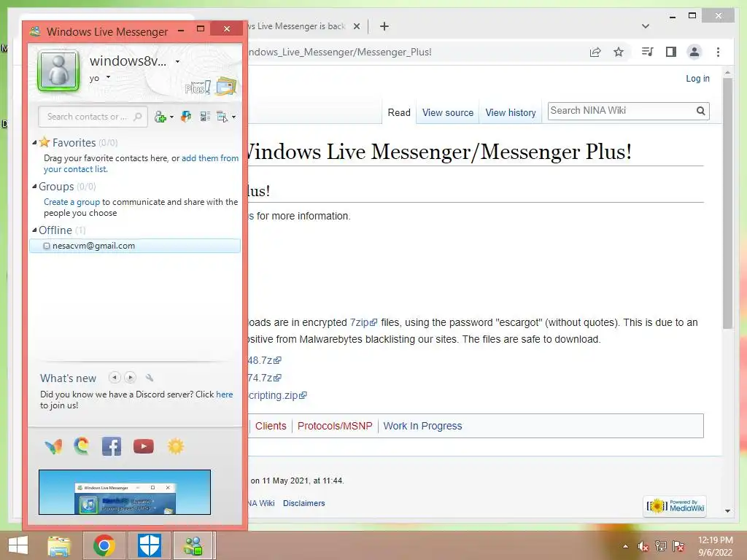The image size is (747, 560).
Task: Click the ad banner thumbnail in Messenger
Action: coord(125,492)
